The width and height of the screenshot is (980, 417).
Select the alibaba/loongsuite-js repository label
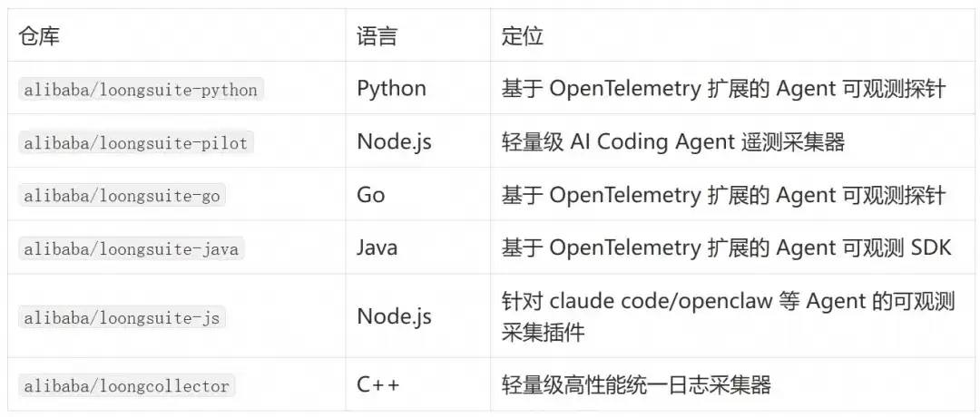pyautogui.click(x=122, y=318)
